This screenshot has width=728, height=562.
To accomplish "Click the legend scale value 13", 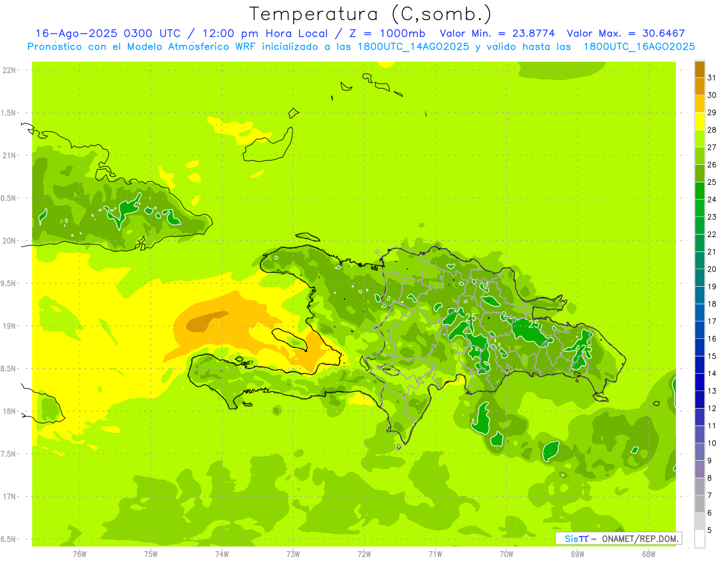I will click(x=712, y=391).
